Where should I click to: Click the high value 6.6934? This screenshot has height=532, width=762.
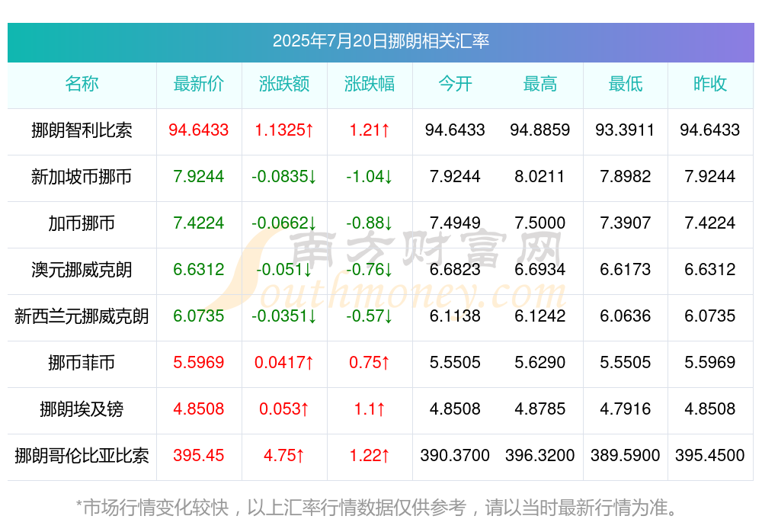point(540,269)
